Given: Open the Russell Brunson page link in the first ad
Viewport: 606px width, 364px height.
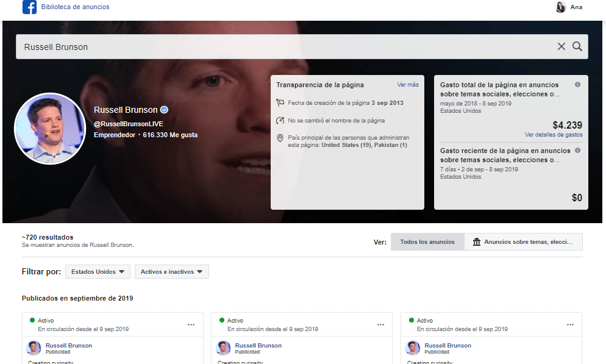Looking at the screenshot, I should coord(69,346).
